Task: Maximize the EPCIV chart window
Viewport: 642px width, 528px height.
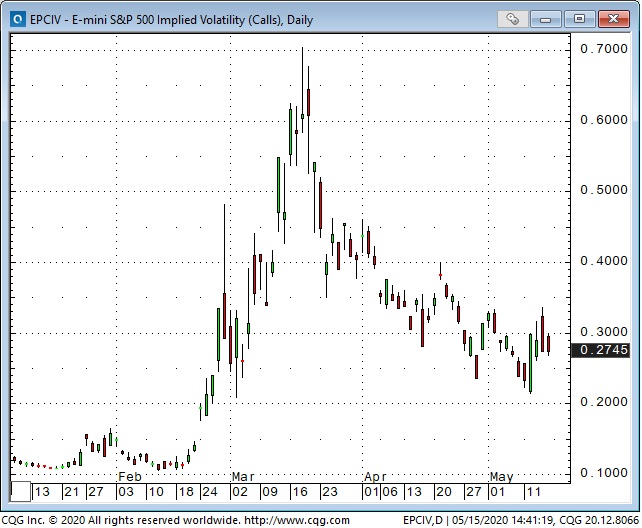Action: [579, 19]
